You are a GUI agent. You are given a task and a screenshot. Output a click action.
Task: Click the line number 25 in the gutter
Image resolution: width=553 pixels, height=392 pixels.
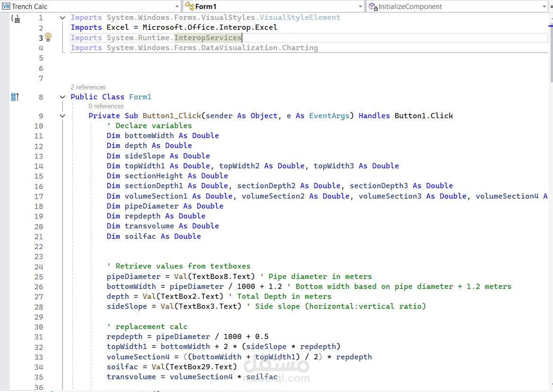(x=38, y=277)
